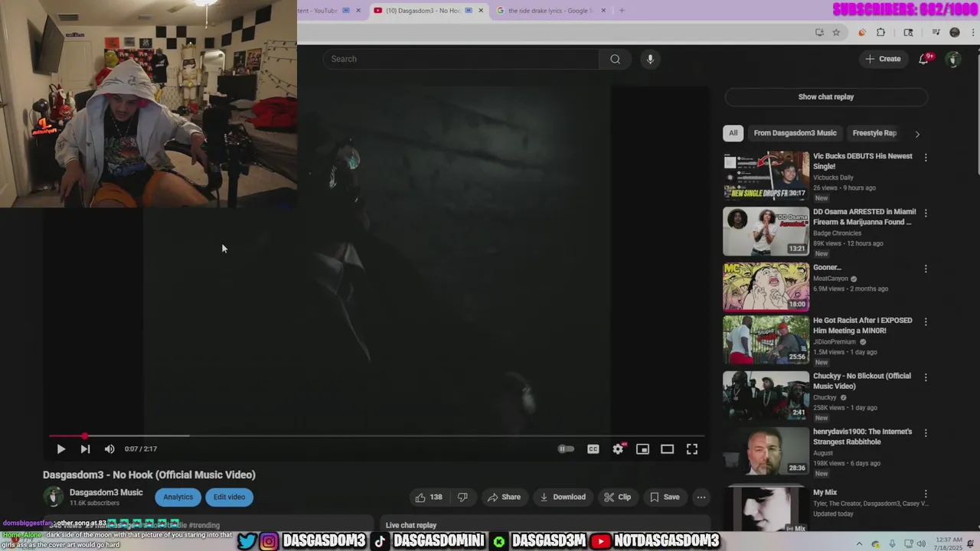The image size is (980, 551).
Task: Play the No Hook music video
Action: 60,449
